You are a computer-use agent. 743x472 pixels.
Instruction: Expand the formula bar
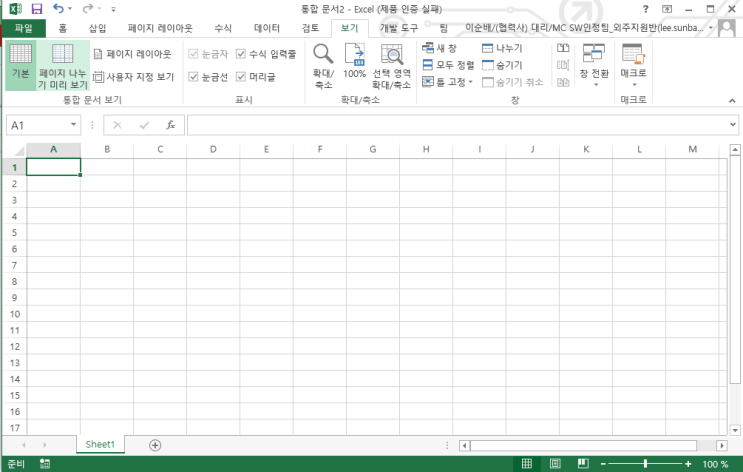733,125
